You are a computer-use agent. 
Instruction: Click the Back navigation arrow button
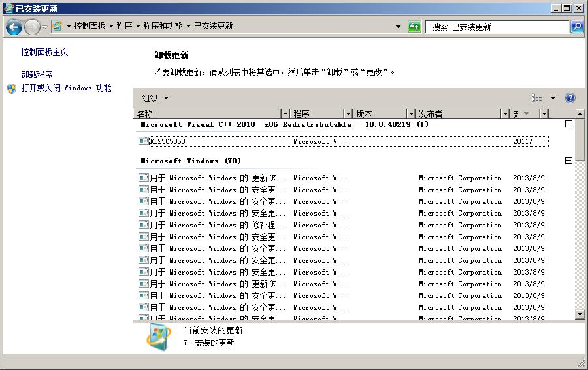(x=14, y=27)
